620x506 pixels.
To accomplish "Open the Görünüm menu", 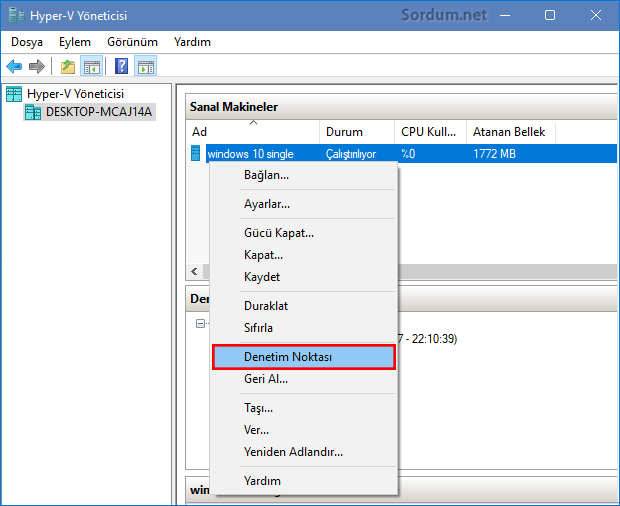I will click(132, 42).
